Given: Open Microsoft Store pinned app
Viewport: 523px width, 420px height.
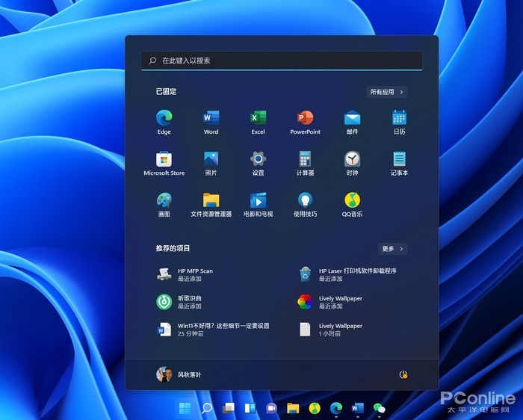Looking at the screenshot, I should tap(164, 164).
